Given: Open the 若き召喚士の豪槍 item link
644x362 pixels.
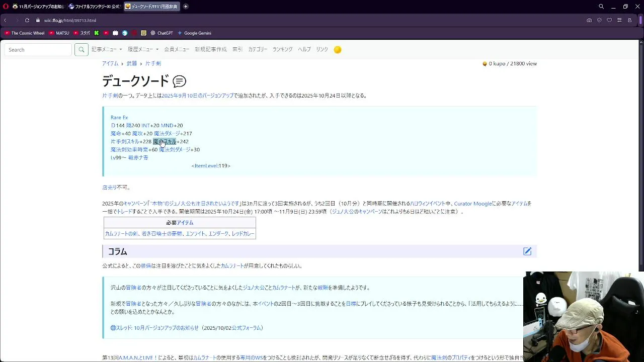Looking at the screenshot, I should coord(162,234).
